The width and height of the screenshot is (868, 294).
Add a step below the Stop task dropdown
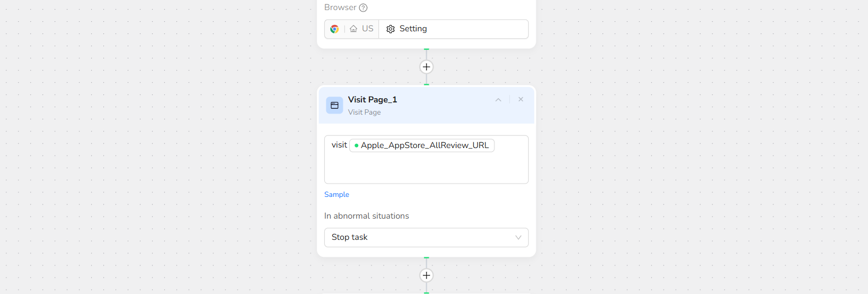(x=427, y=275)
